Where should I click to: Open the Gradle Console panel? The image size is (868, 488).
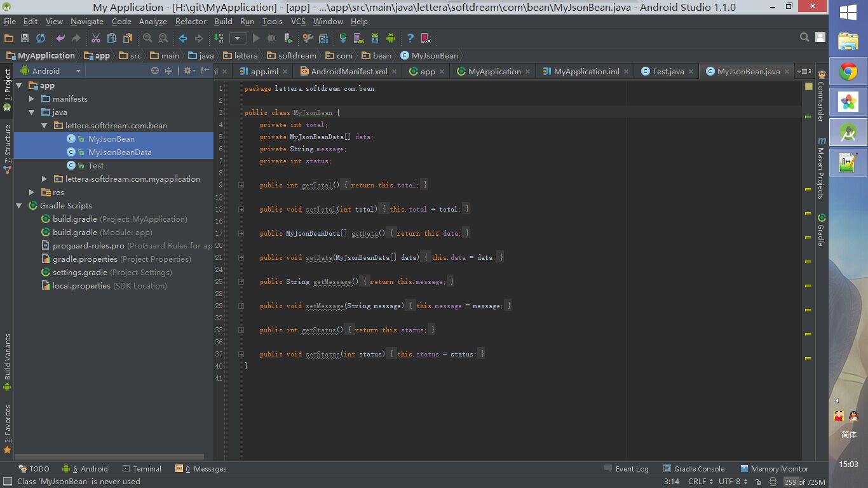click(693, 469)
